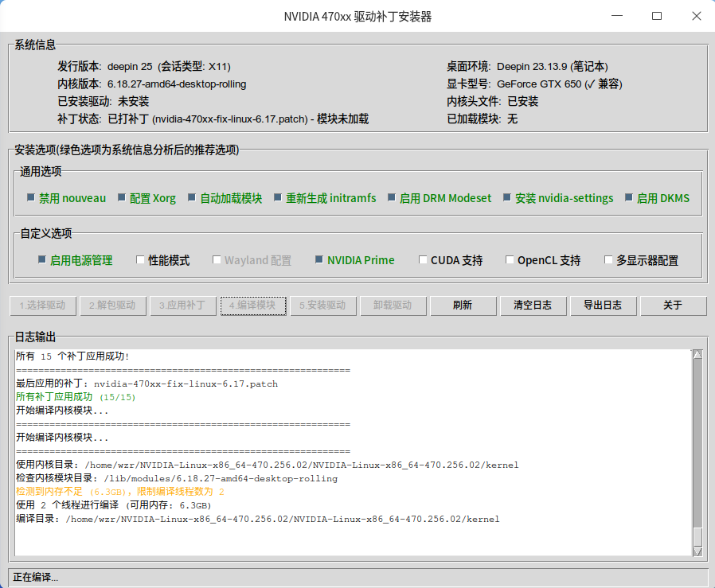Click the 正在编译... status bar text

[36, 577]
